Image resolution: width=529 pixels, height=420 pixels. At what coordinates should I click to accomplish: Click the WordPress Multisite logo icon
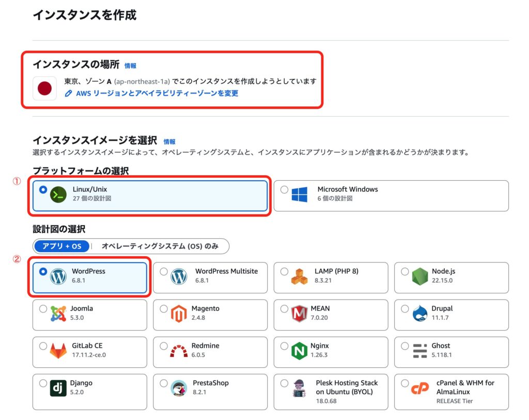tap(179, 276)
